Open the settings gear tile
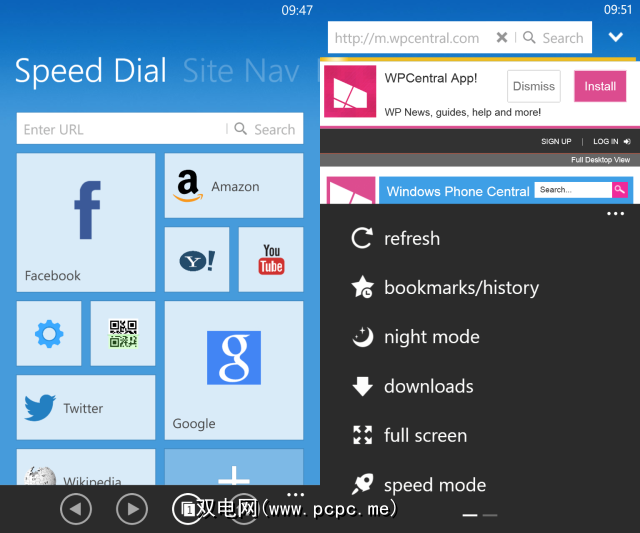The width and height of the screenshot is (640, 533). [x=49, y=333]
